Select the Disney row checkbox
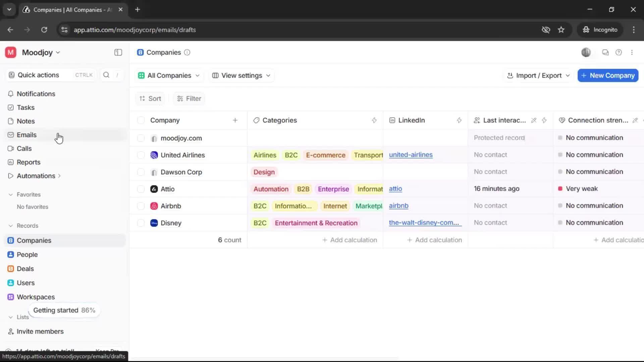 pos(141,223)
